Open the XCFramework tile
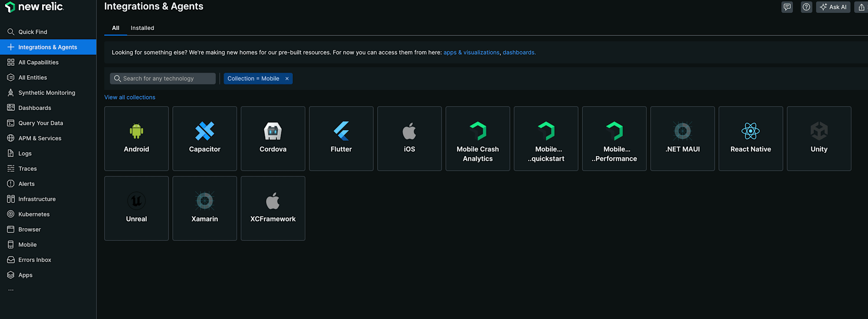This screenshot has width=868, height=319. 273,208
